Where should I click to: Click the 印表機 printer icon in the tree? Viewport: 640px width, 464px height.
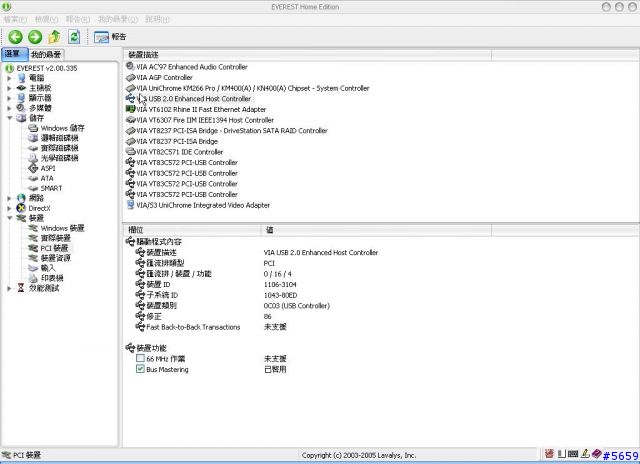click(33, 278)
